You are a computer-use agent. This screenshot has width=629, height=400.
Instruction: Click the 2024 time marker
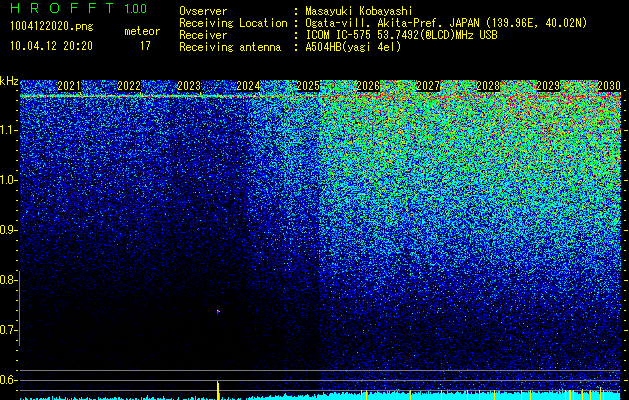click(248, 86)
